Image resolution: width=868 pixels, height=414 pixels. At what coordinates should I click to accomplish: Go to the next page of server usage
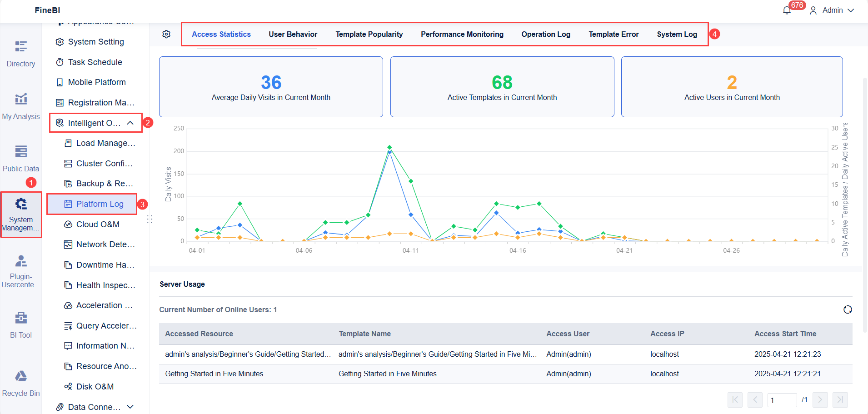click(x=820, y=400)
